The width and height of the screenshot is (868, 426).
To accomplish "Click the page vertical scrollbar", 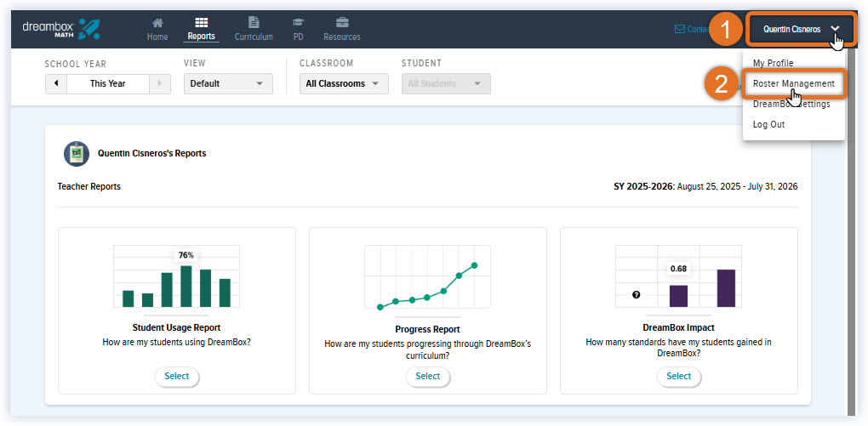I will click(x=851, y=232).
